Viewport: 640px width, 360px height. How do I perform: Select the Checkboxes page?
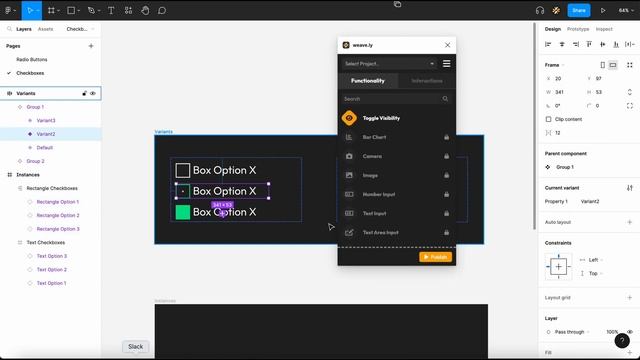[x=30, y=73]
